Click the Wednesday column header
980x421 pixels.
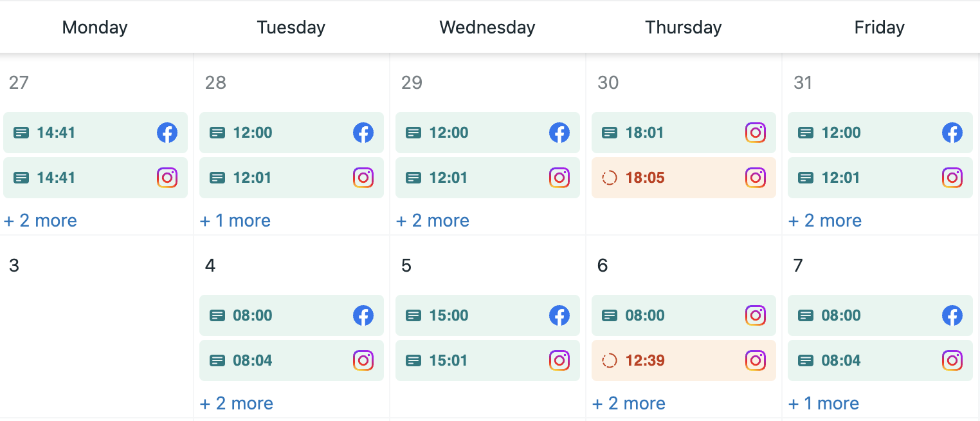click(x=487, y=27)
